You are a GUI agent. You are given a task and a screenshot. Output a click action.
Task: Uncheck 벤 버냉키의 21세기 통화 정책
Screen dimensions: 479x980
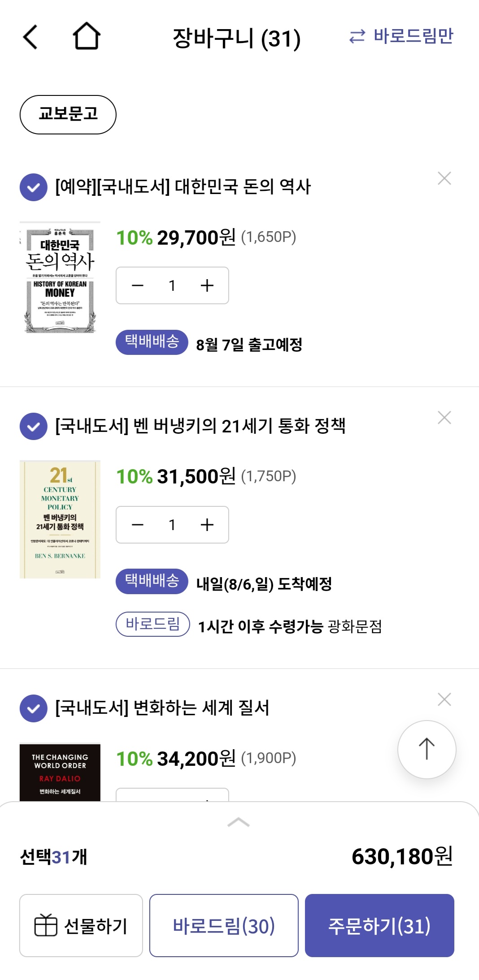click(34, 427)
